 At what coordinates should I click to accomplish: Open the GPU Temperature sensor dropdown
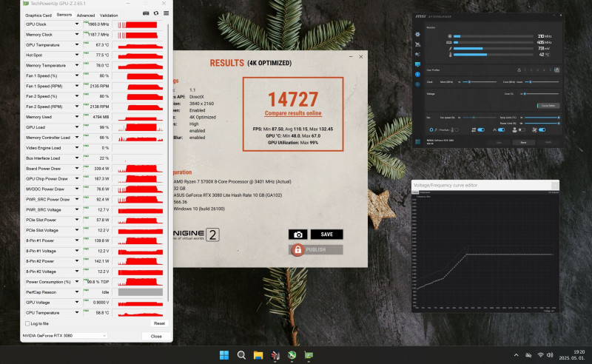tap(77, 44)
